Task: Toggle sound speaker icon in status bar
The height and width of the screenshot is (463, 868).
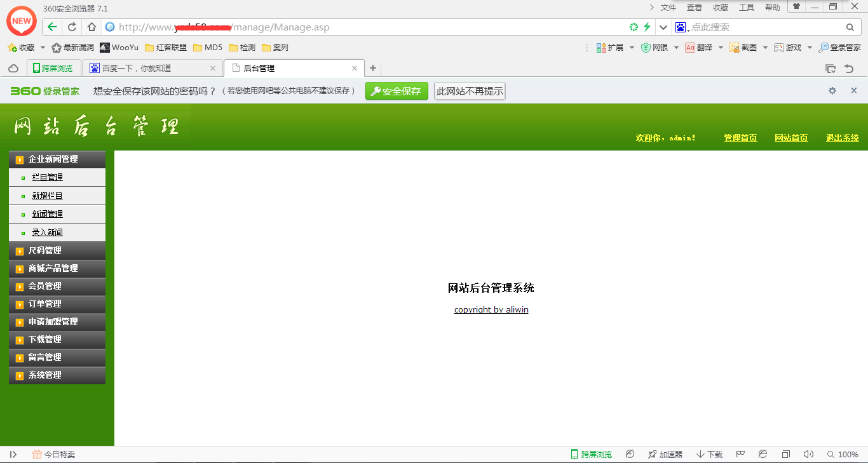Action: [x=808, y=454]
